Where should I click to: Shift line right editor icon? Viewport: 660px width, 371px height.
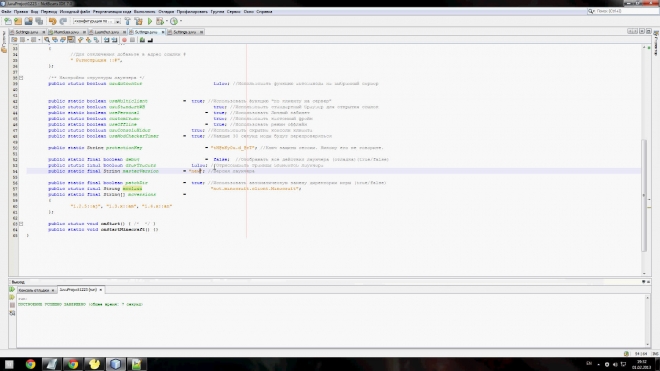tap(114, 40)
